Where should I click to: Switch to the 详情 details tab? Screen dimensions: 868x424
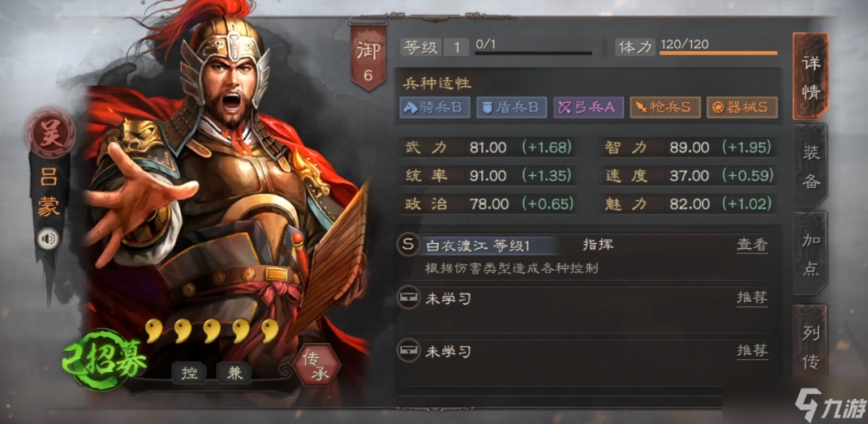[x=810, y=76]
